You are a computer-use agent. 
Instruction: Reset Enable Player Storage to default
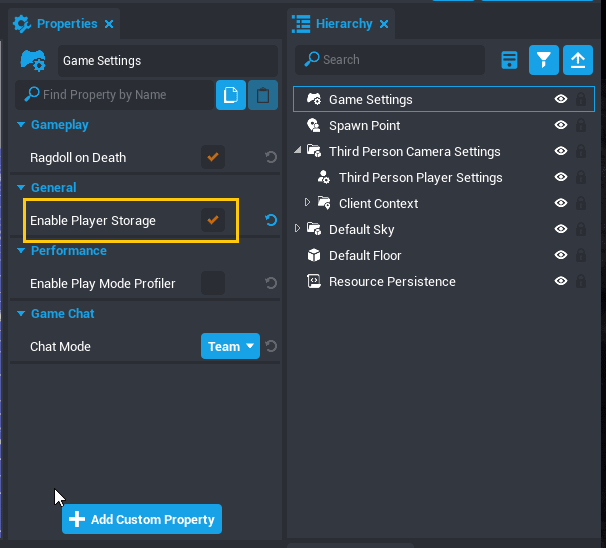pos(271,220)
